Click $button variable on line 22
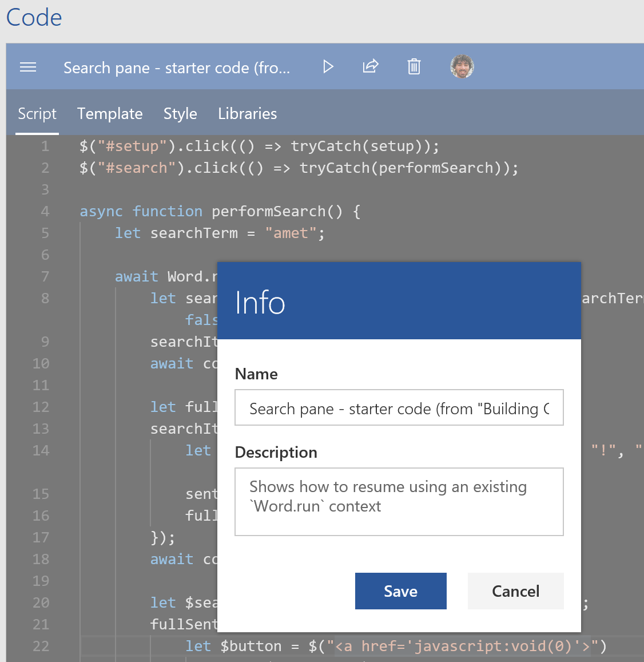The width and height of the screenshot is (644, 662). [251, 647]
